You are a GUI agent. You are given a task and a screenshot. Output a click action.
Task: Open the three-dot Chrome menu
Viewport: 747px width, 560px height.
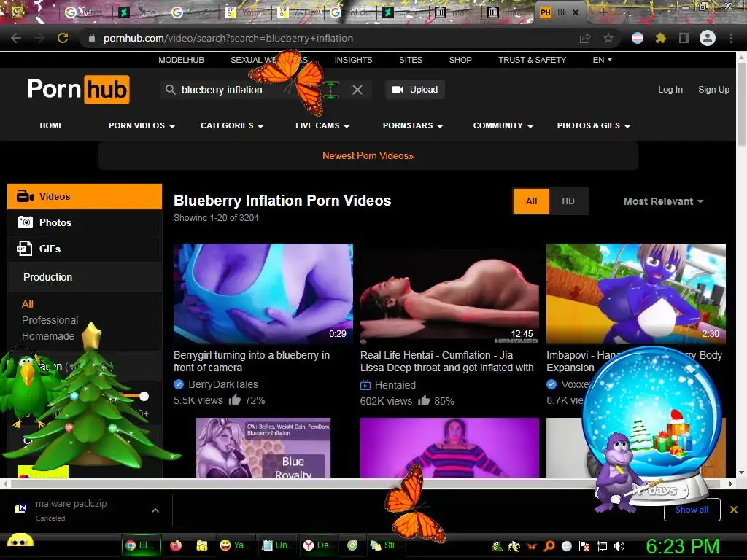pyautogui.click(x=731, y=38)
